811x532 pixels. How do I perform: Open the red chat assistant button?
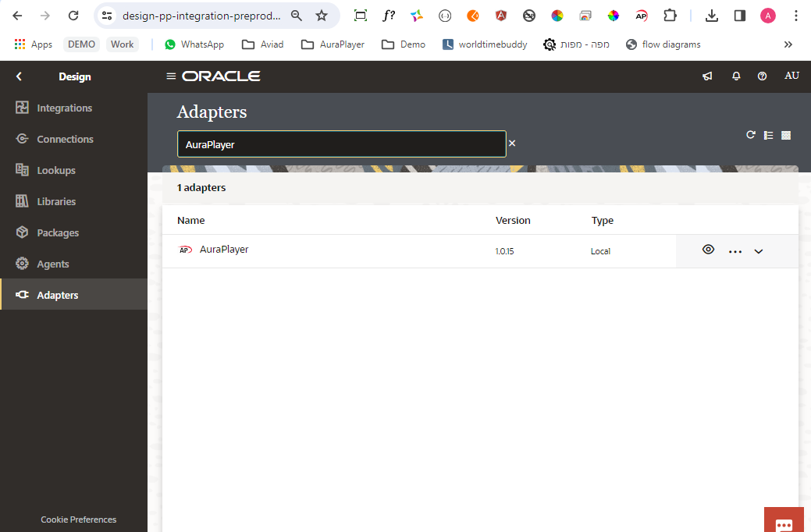[784, 520]
